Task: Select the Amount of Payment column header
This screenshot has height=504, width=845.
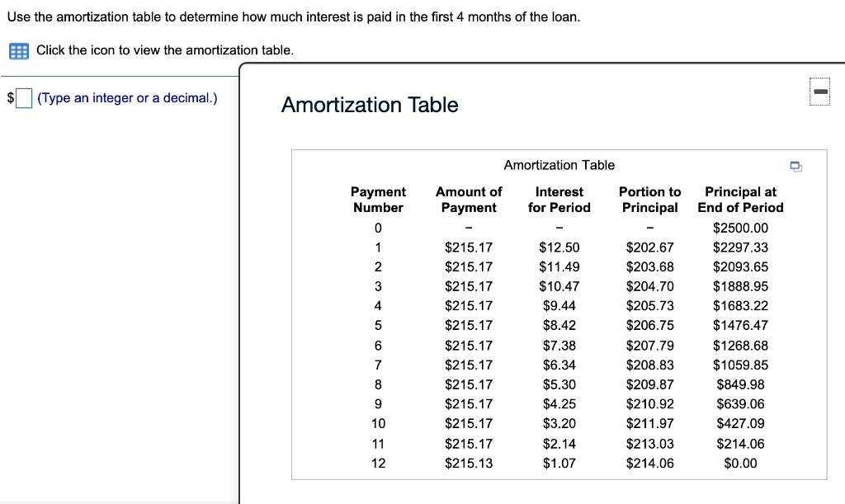Action: [469, 200]
